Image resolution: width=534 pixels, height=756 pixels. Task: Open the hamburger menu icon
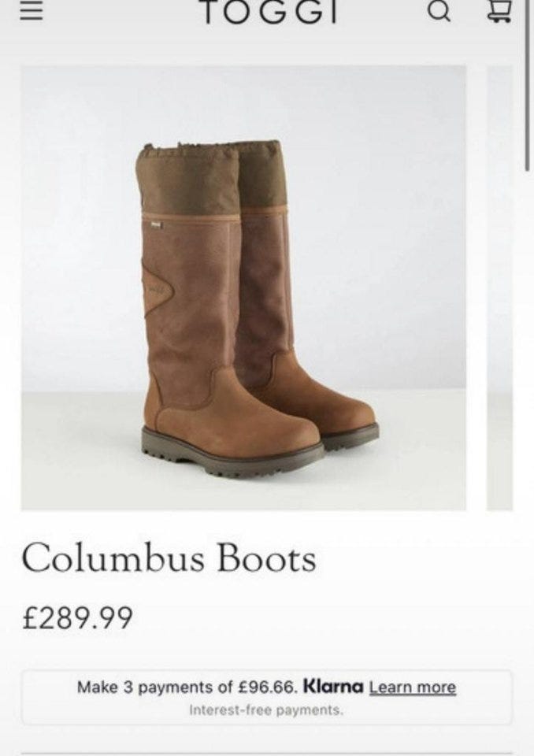[32, 12]
